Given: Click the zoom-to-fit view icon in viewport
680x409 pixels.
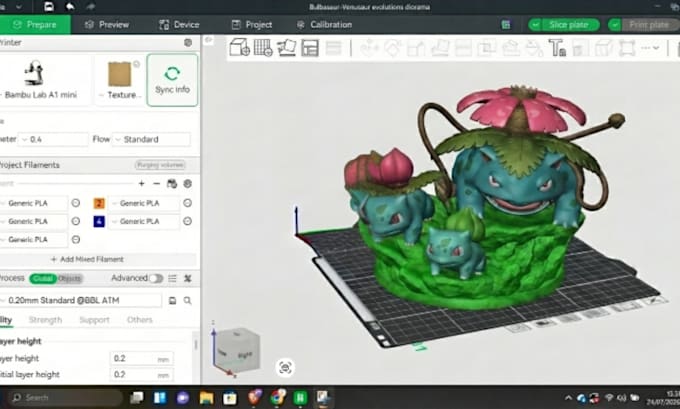Looking at the screenshot, I should coord(285,368).
